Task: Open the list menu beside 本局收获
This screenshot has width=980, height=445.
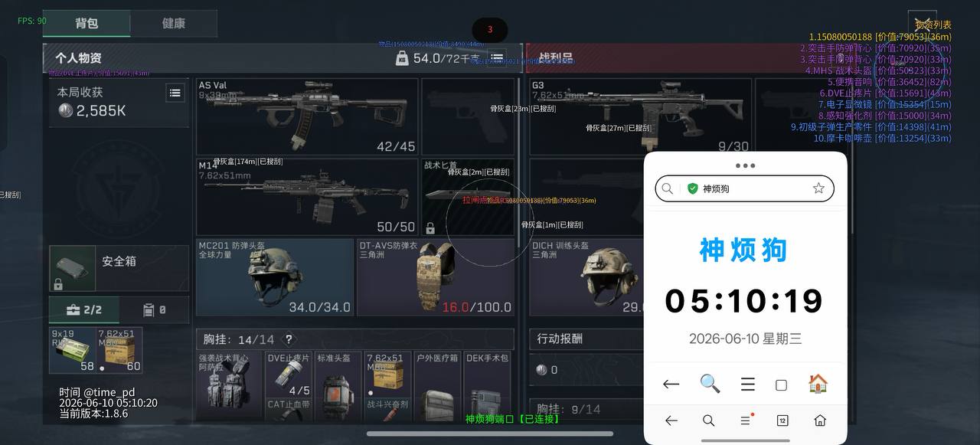Action: [175, 93]
